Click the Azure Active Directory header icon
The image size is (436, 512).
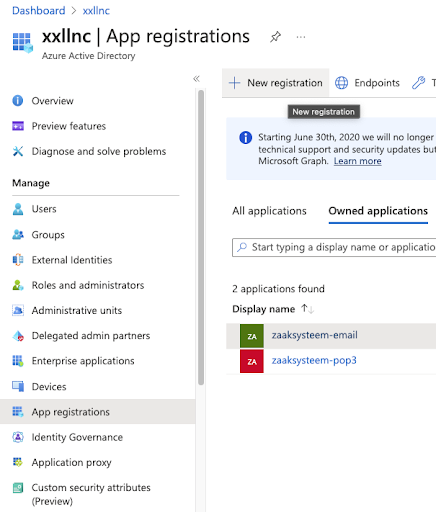coord(23,42)
